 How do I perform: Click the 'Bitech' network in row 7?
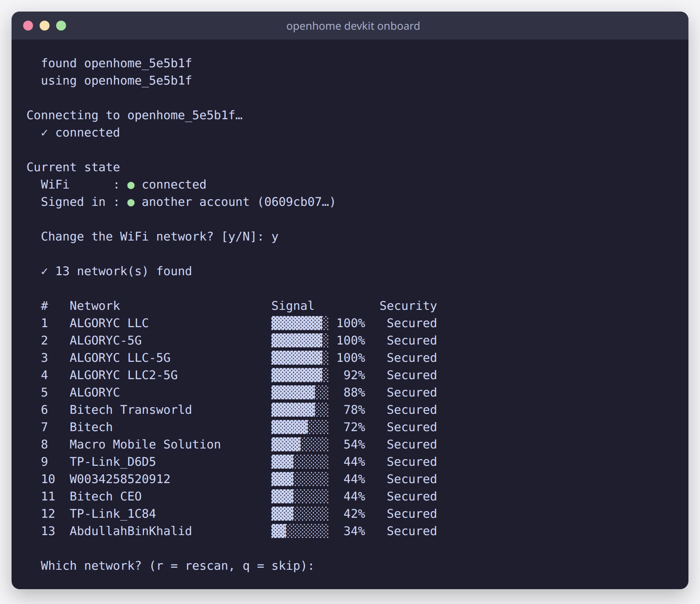[x=91, y=427]
